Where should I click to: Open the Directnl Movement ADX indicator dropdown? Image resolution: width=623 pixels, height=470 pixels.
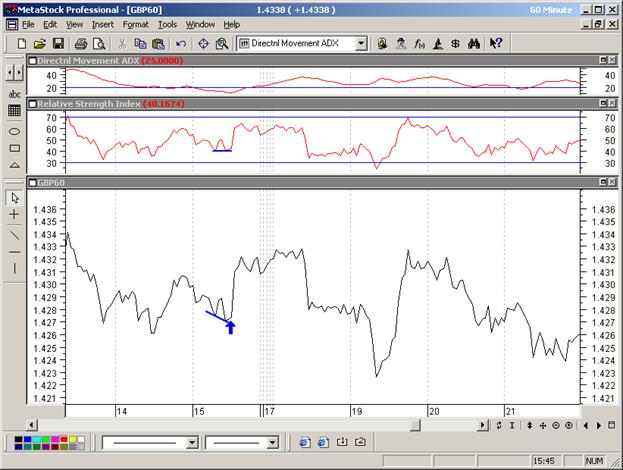pyautogui.click(x=361, y=44)
